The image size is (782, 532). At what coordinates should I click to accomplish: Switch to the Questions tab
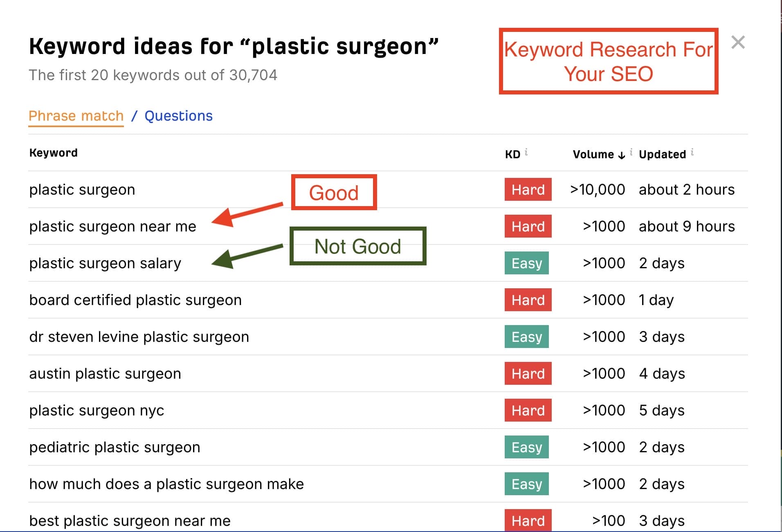point(178,116)
